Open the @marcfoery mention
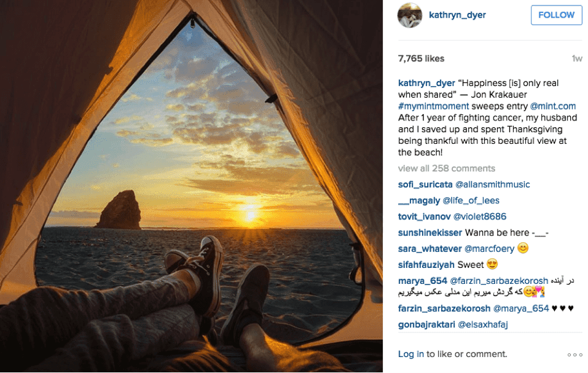 [x=489, y=249]
